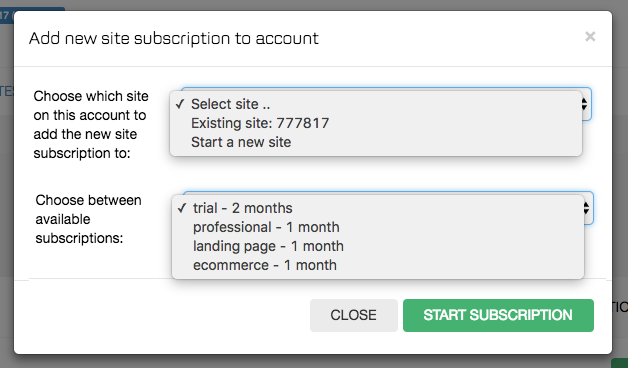628x368 pixels.
Task: Click the green button under the dialog's bottom-right corner
Action: pos(619,363)
